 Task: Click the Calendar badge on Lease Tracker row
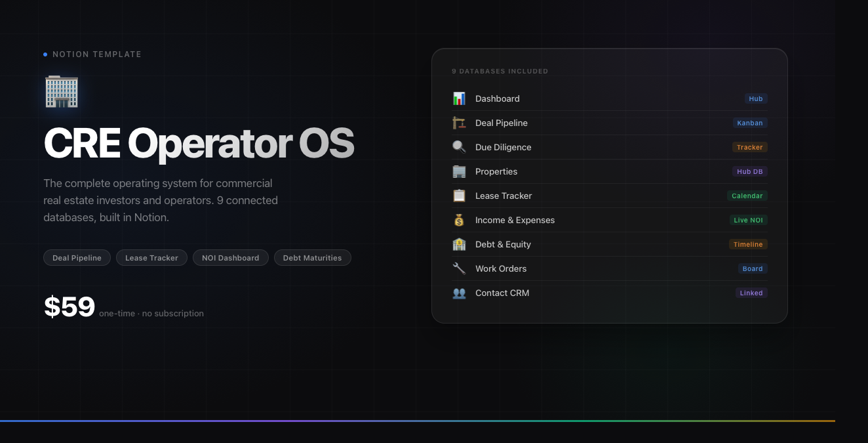tap(747, 196)
